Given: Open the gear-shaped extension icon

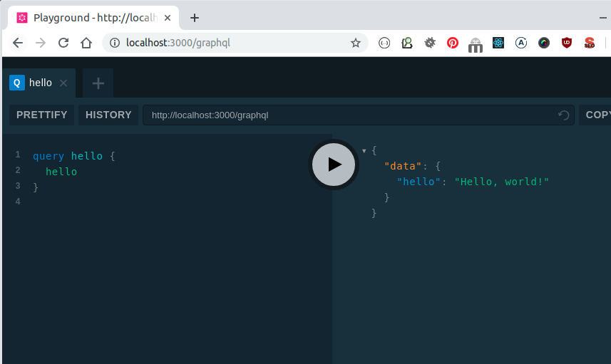Looking at the screenshot, I should (430, 43).
